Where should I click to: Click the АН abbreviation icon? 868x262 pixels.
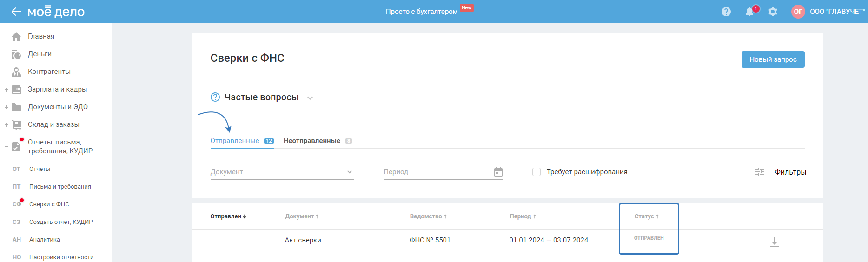tap(16, 240)
